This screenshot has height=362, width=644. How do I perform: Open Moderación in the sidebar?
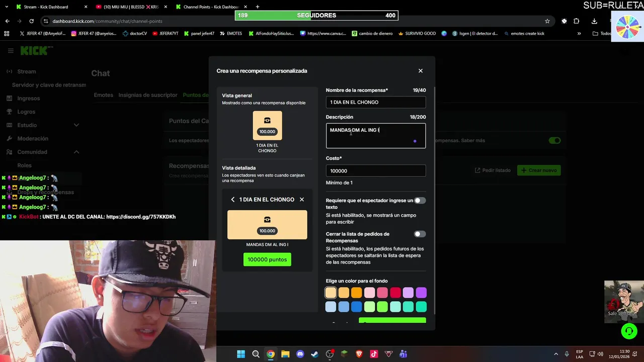click(x=33, y=138)
